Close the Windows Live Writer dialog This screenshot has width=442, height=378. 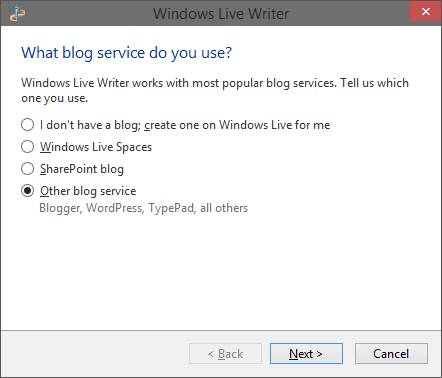(x=426, y=12)
